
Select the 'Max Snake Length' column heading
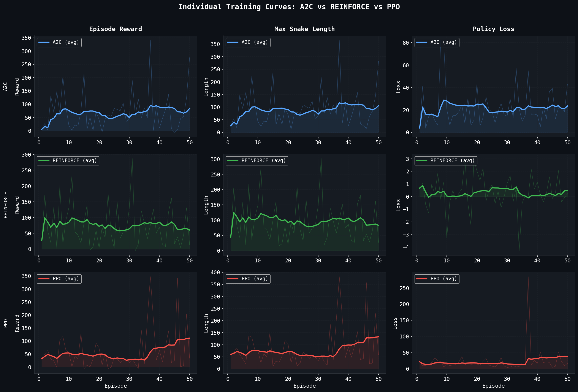(x=304, y=29)
